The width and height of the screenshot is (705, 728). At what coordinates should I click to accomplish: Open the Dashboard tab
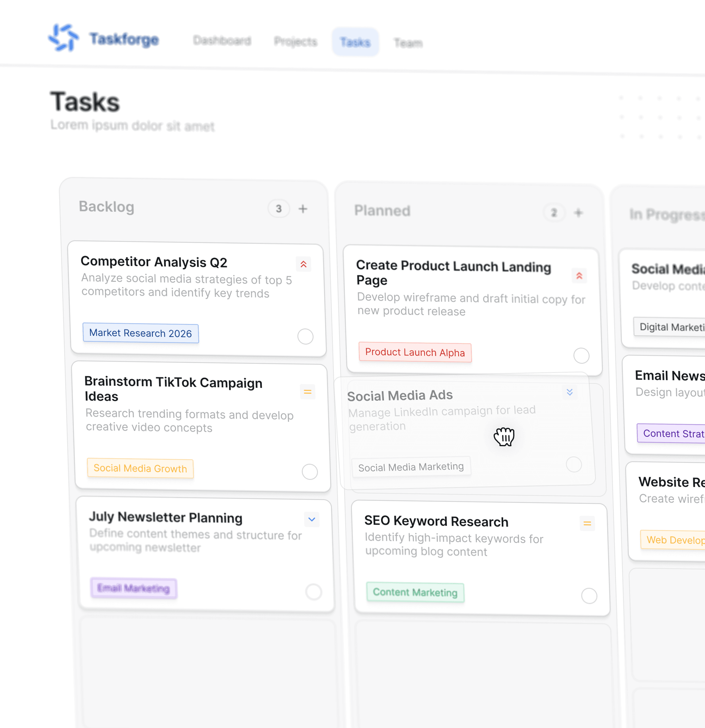pyautogui.click(x=222, y=40)
